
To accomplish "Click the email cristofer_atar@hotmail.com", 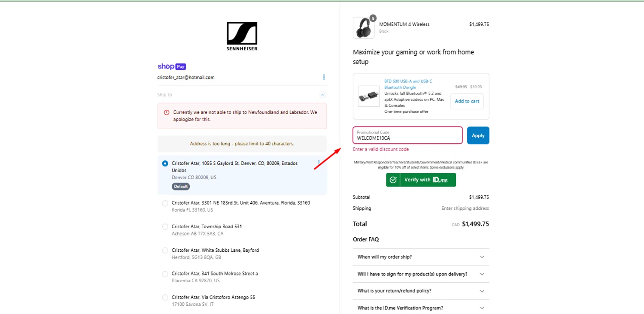I will click(186, 78).
